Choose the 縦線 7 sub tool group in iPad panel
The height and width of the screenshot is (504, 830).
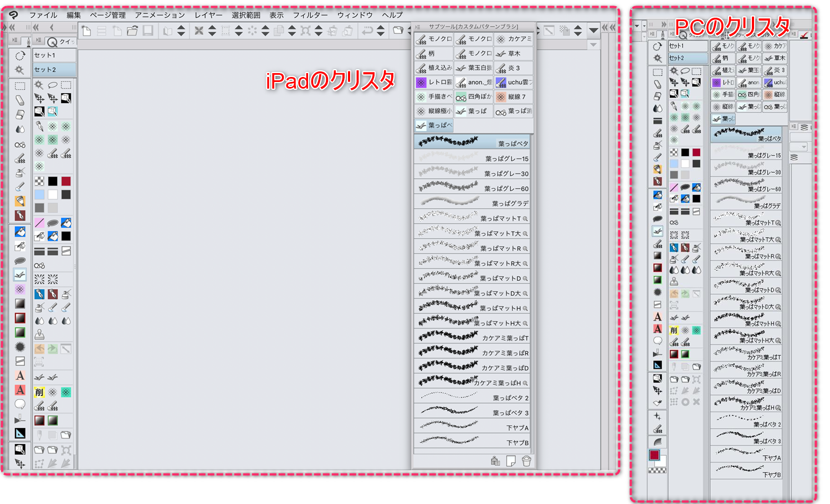tap(514, 97)
